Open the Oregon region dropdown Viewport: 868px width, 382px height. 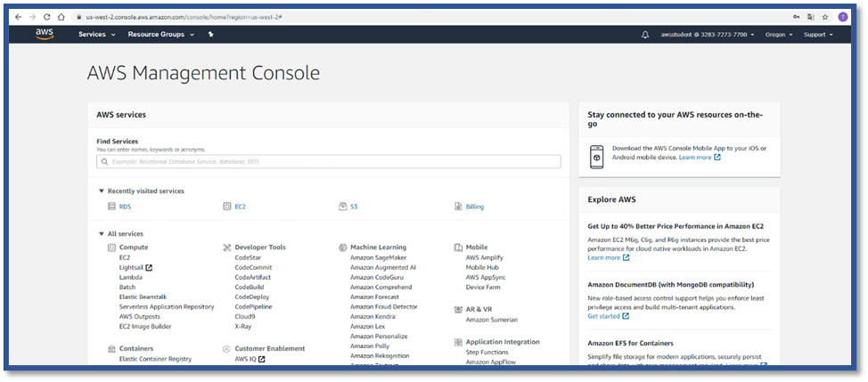point(779,34)
